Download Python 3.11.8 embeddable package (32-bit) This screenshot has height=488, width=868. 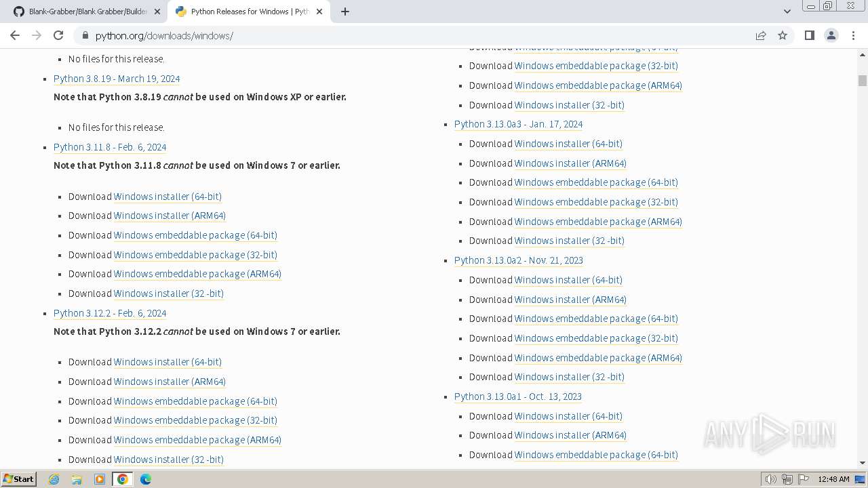coord(195,255)
